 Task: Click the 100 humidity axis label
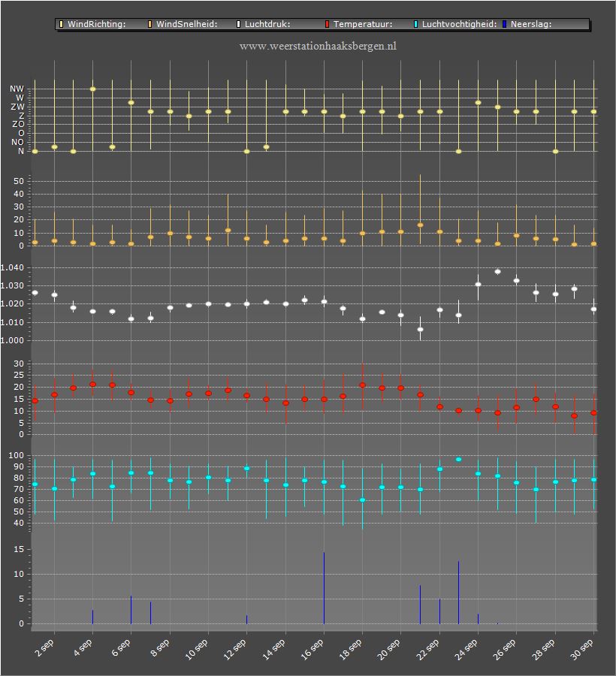pyautogui.click(x=17, y=456)
